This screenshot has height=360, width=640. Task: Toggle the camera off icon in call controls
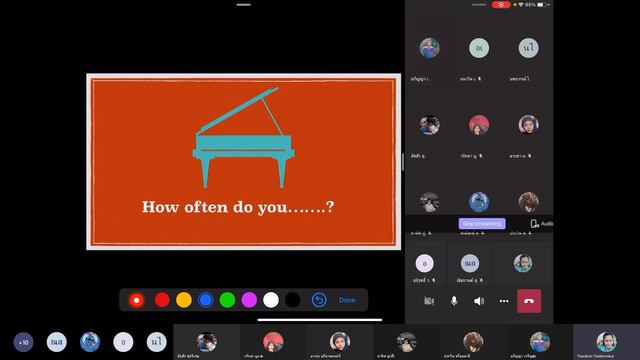pos(429,301)
